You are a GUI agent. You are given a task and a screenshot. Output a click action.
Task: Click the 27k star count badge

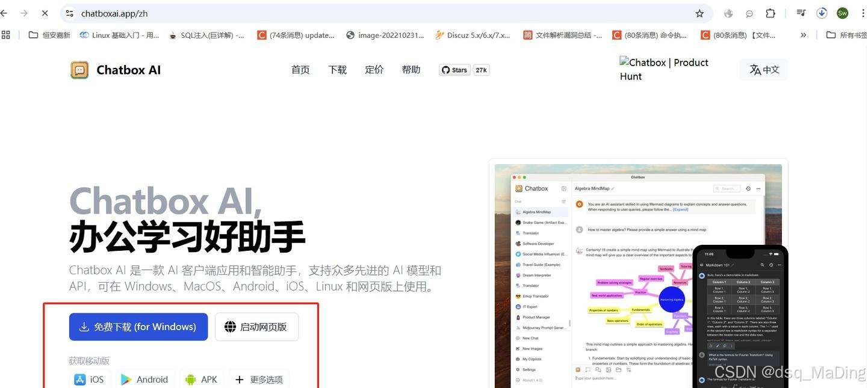481,70
